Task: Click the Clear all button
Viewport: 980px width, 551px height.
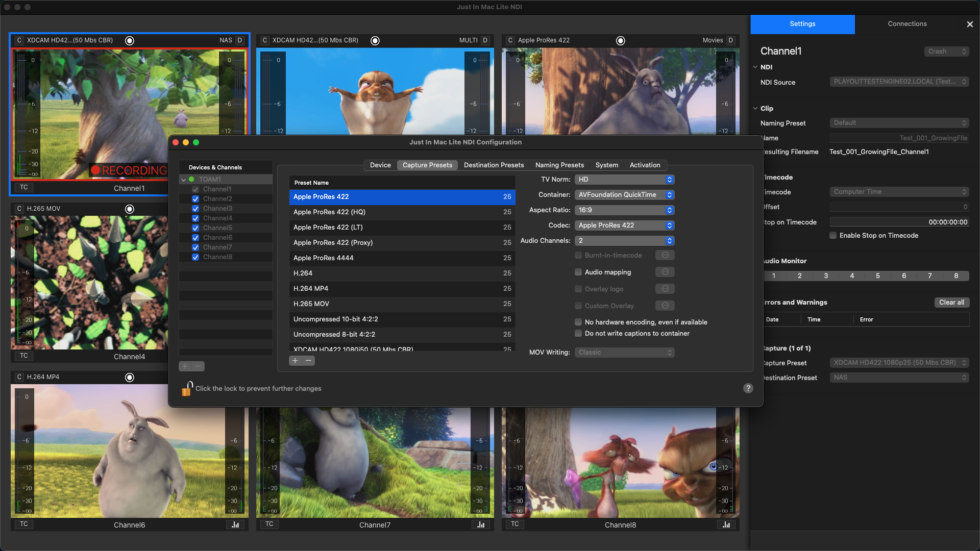Action: click(951, 302)
